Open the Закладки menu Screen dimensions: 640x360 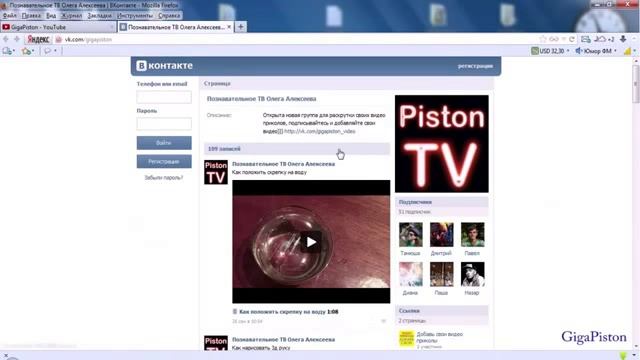click(x=99, y=16)
